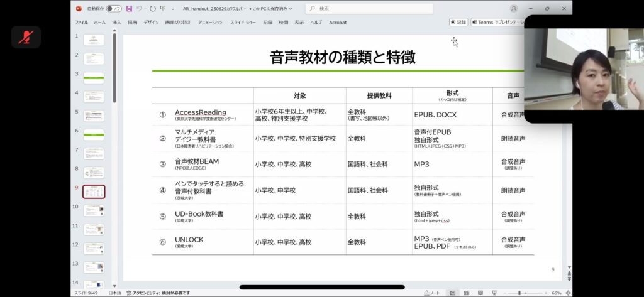Click the slide panel scroll-down arrow

[x=114, y=286]
